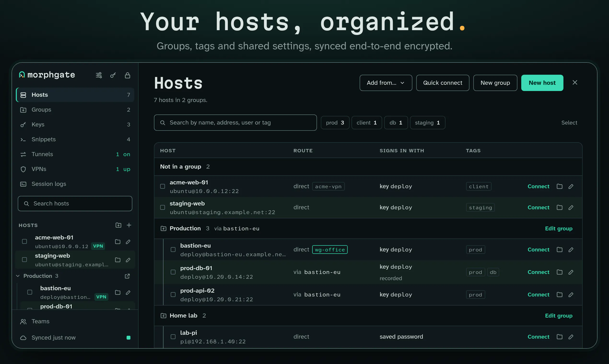
Task: Move acme-web-01 to group via table folder icon
Action: [x=559, y=186]
